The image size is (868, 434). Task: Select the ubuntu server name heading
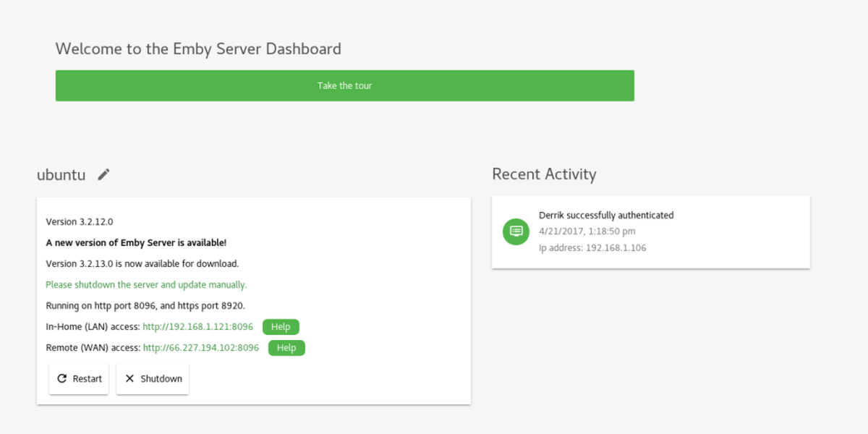61,175
